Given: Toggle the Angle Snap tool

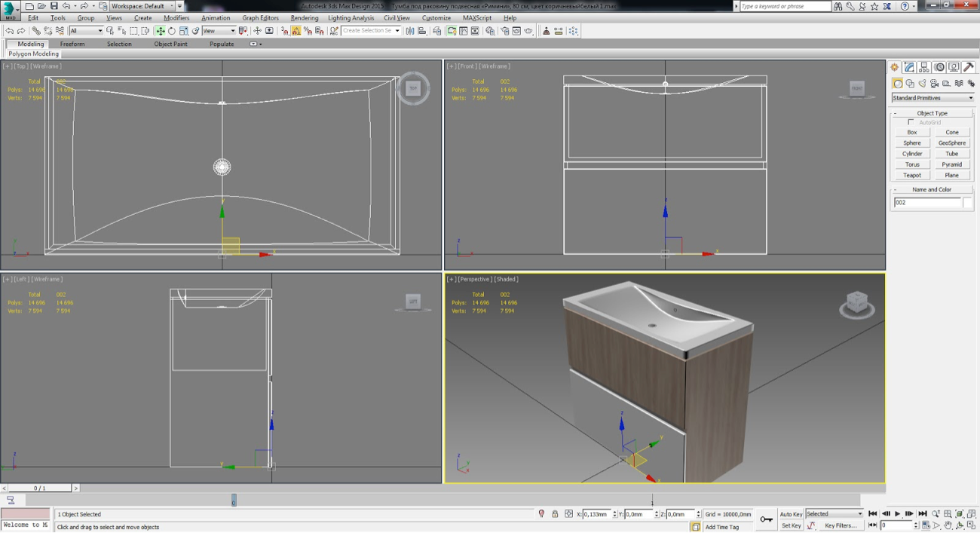Looking at the screenshot, I should click(296, 31).
